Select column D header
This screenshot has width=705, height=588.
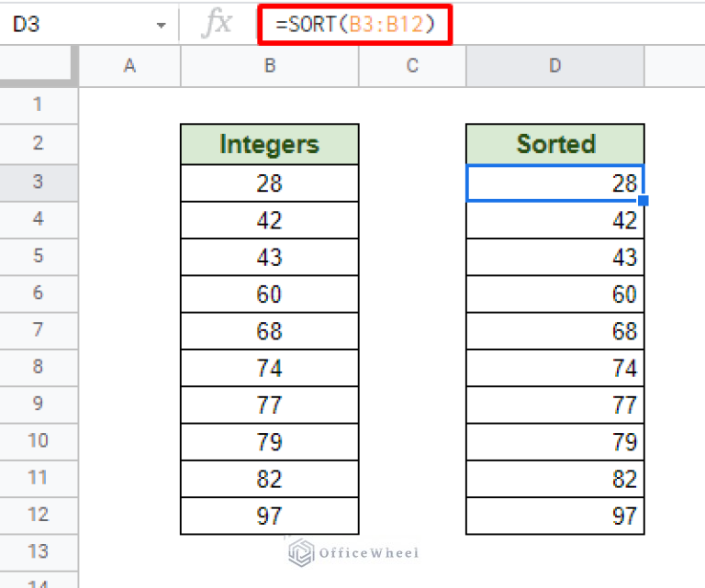coord(555,66)
